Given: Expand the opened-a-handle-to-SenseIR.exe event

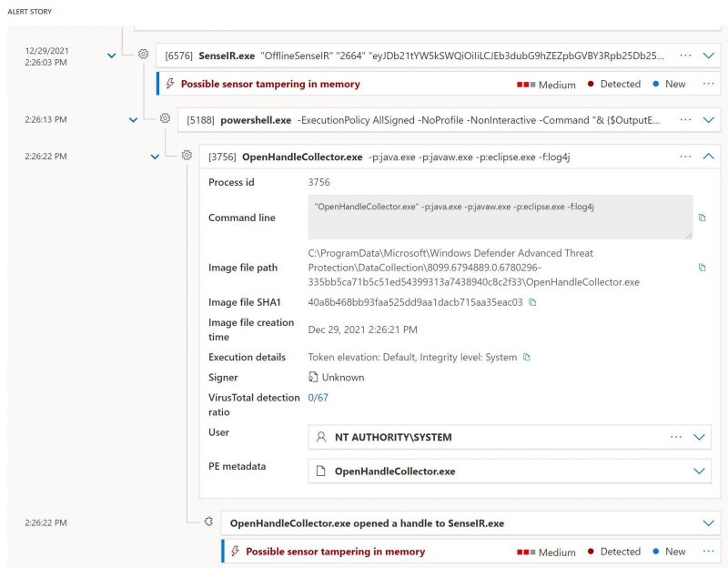Looking at the screenshot, I should pyautogui.click(x=709, y=523).
